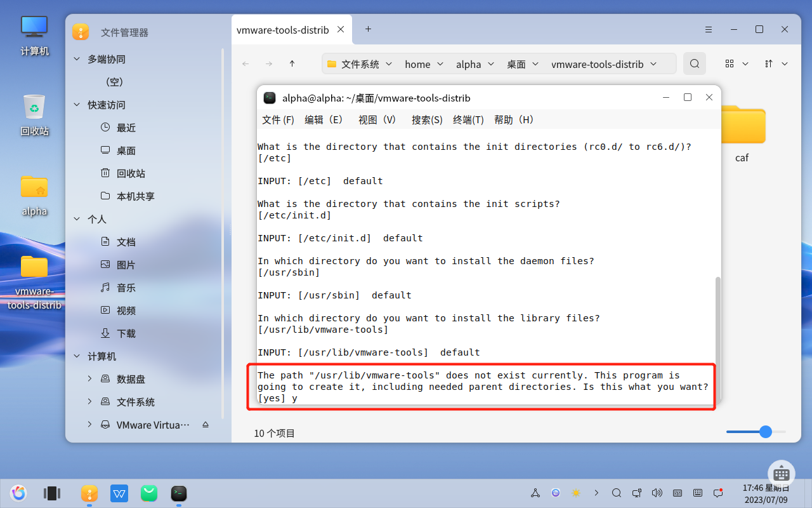The width and height of the screenshot is (812, 508).
Task: Open alpha home folder on desktop
Action: [x=34, y=195]
